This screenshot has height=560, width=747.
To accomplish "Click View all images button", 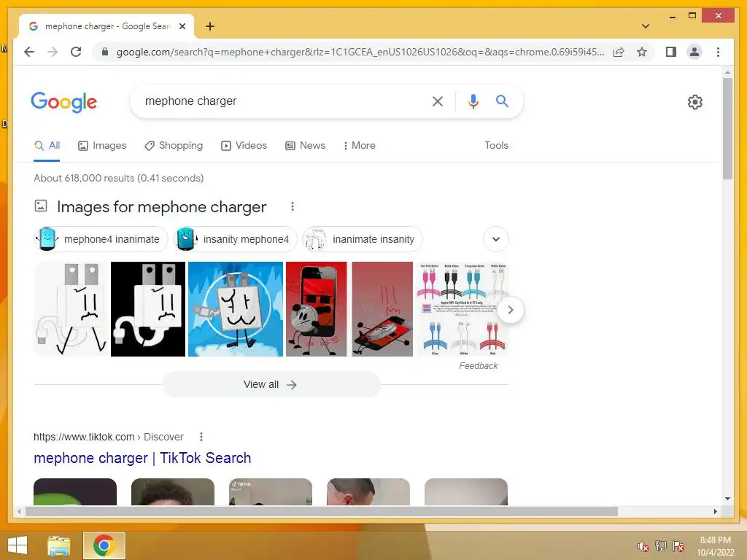I will [x=271, y=385].
